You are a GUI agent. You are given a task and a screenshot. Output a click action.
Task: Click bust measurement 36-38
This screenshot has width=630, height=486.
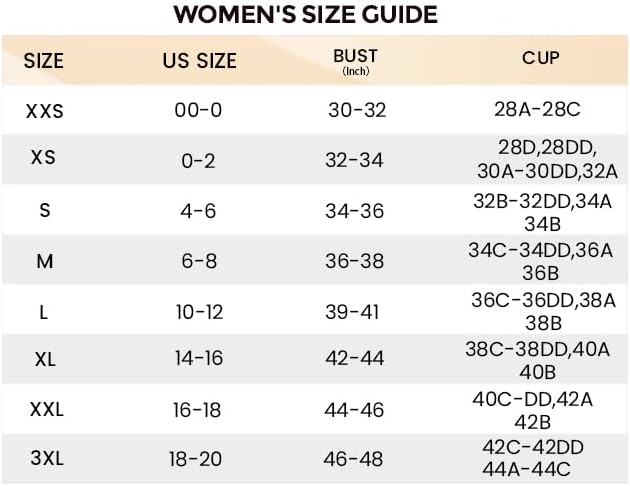coord(354,261)
